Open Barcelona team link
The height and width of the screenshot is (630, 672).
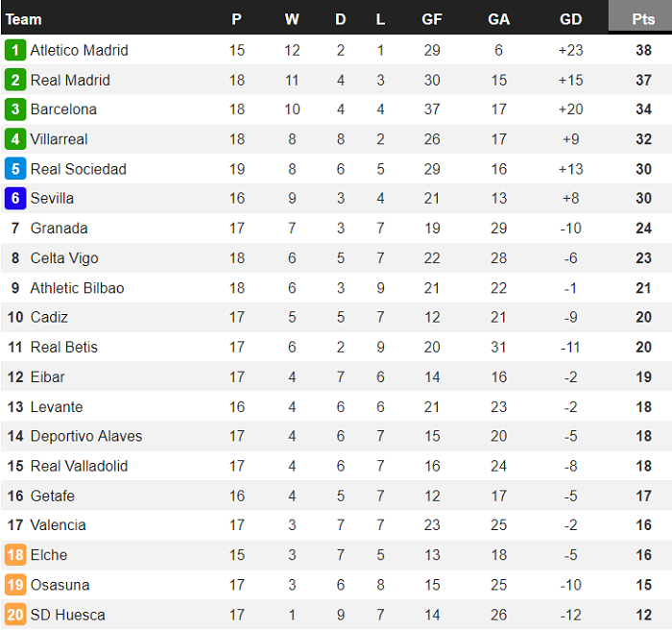click(x=63, y=109)
